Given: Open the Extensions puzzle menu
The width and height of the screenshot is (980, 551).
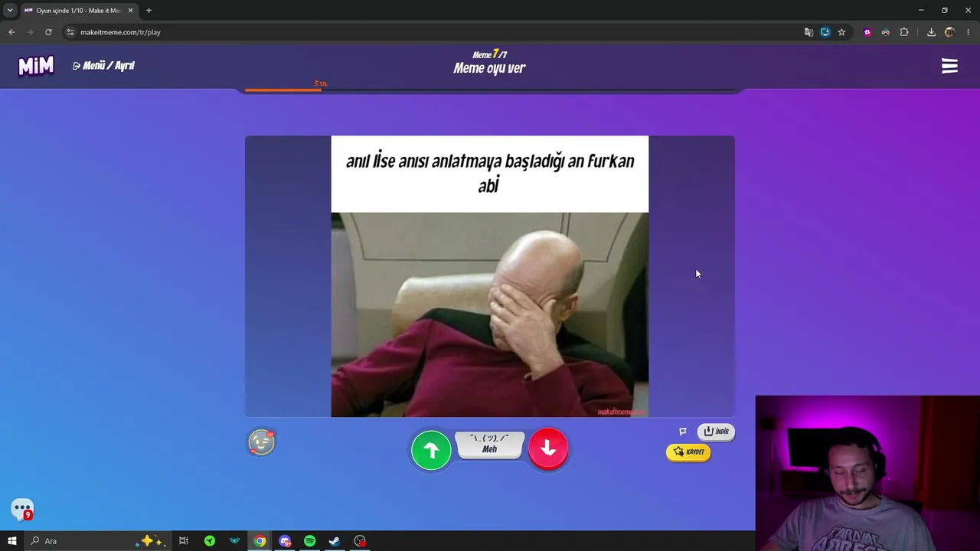Looking at the screenshot, I should tap(904, 32).
